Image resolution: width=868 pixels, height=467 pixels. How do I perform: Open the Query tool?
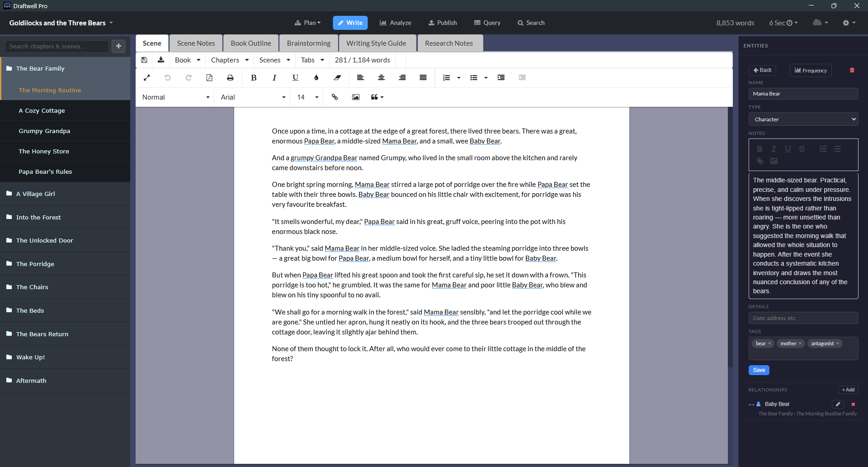[487, 23]
